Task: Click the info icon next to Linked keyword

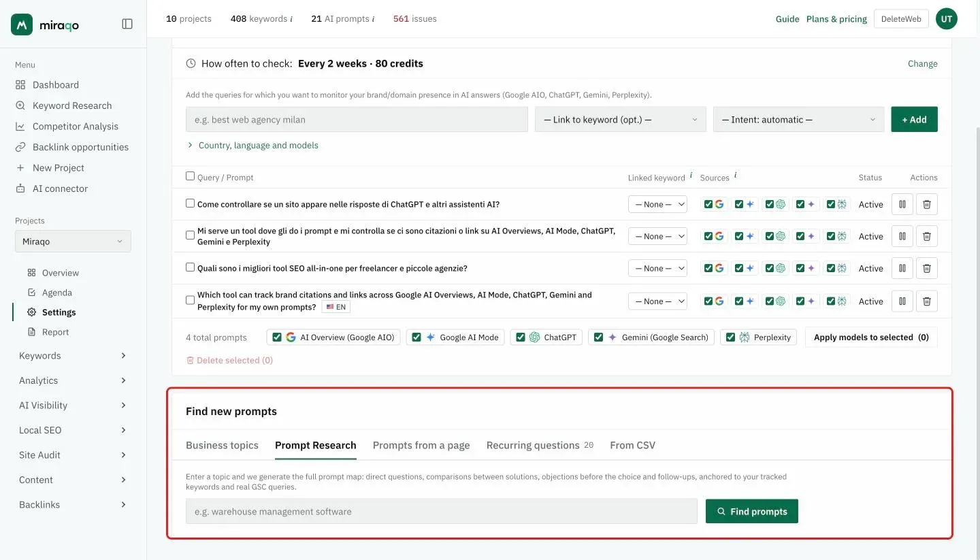Action: (691, 176)
